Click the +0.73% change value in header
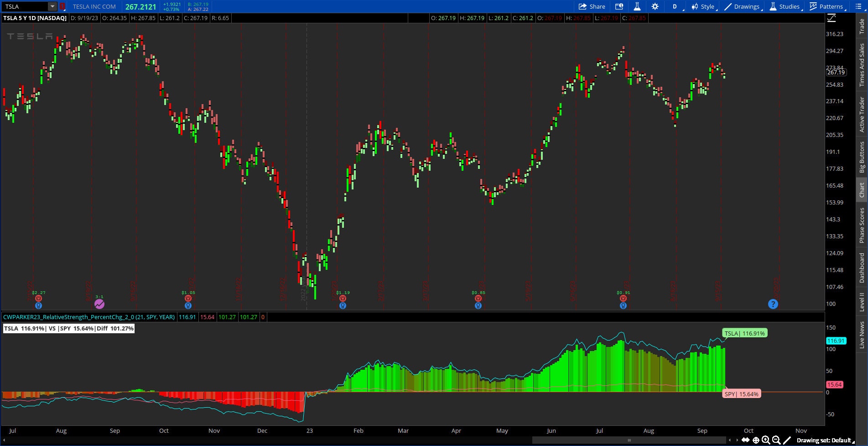 tap(172, 9)
